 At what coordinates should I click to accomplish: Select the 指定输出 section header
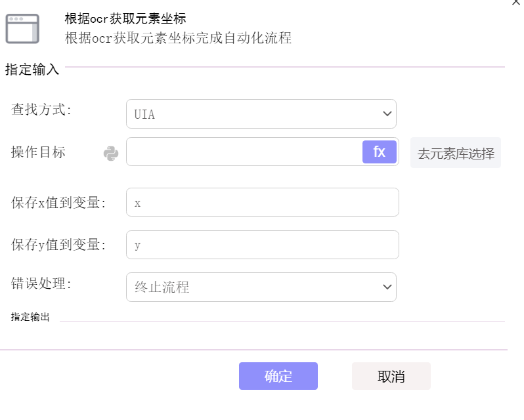tap(30, 317)
